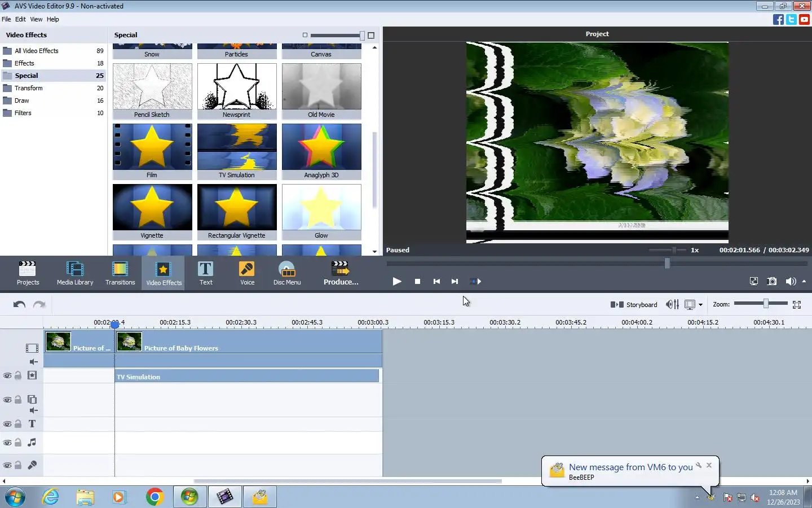Viewport: 812px width, 508px height.
Task: Open the Media Library
Action: [75, 273]
